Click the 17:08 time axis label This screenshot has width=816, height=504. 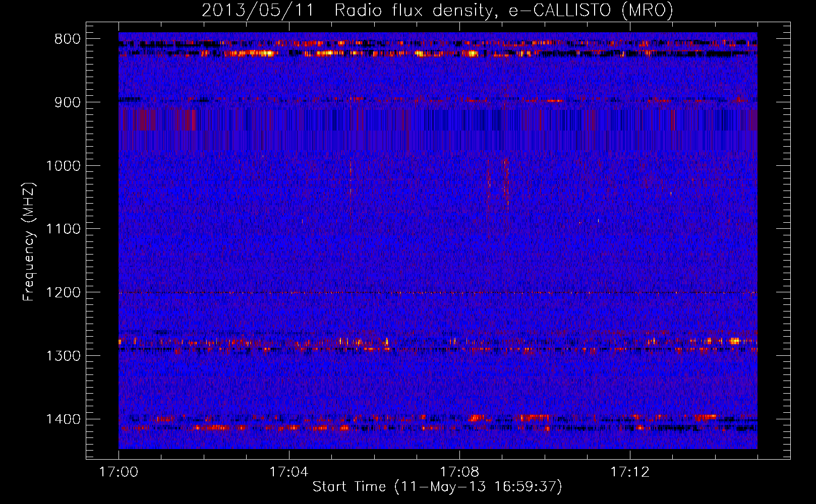[459, 472]
